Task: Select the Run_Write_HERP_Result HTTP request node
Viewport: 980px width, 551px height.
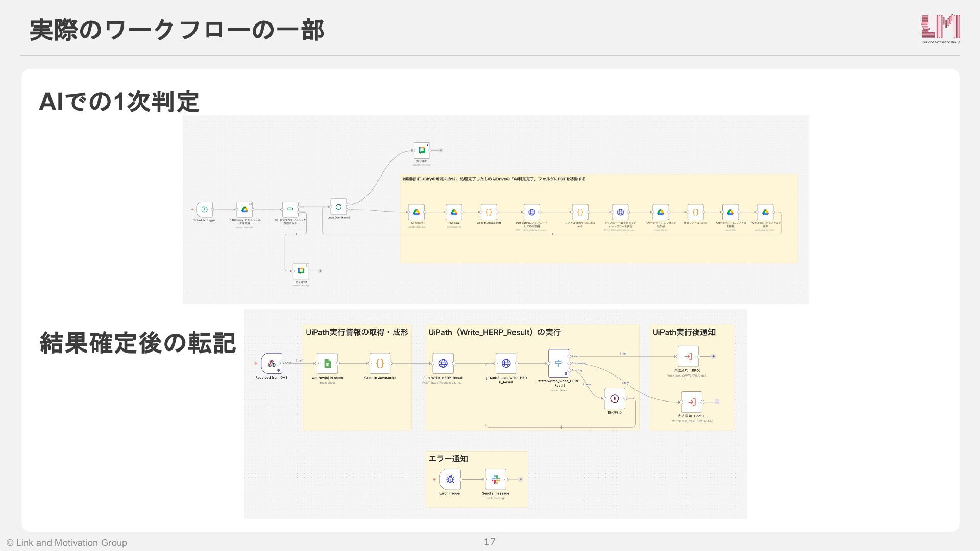Action: tap(443, 363)
